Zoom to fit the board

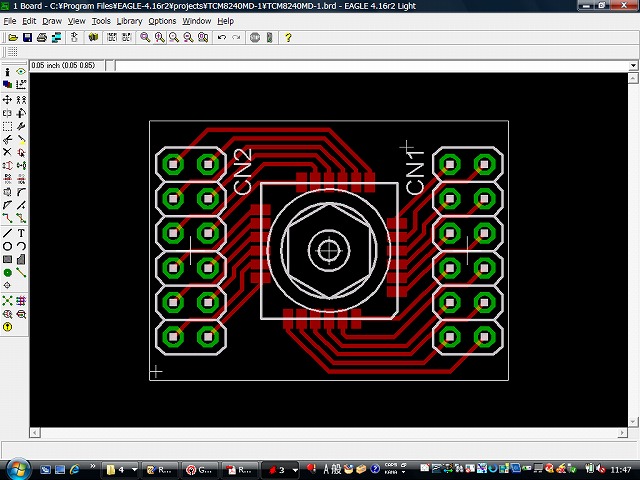coord(145,38)
